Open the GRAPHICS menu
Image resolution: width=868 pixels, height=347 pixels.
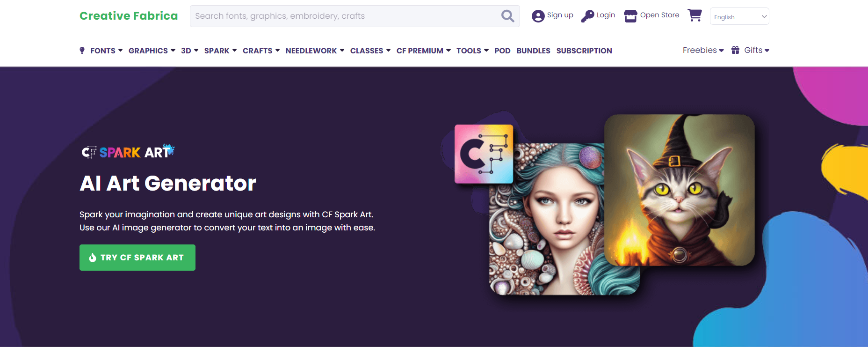pyautogui.click(x=148, y=51)
